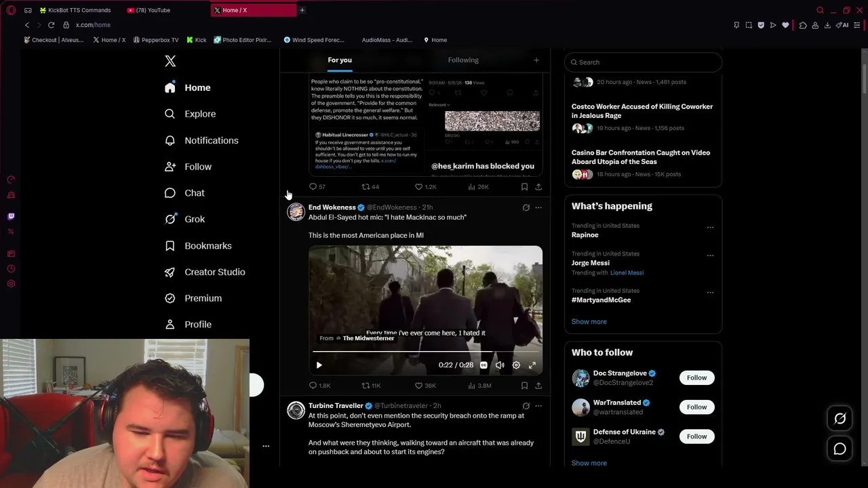Switch to the (78) YouTube browser tab
The image size is (868, 488).
(x=166, y=10)
